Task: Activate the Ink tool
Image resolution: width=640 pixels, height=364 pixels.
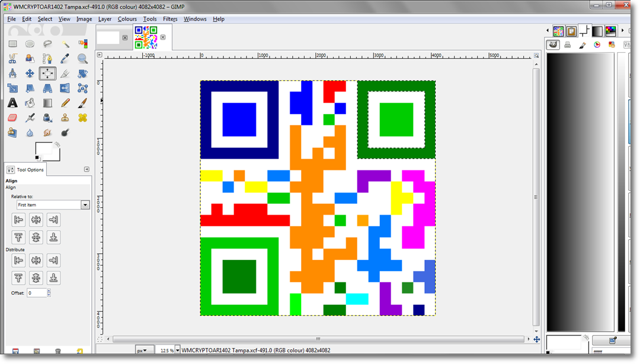Action: tap(47, 118)
